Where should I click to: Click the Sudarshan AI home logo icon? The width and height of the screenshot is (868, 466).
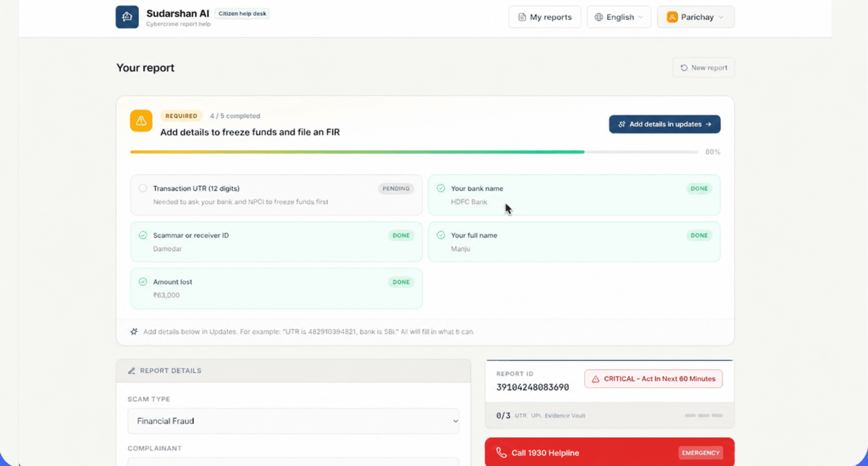coord(127,17)
